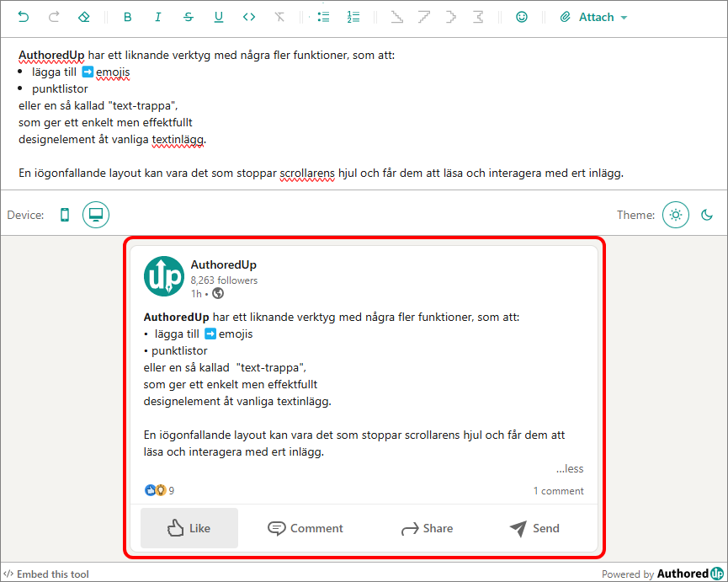The image size is (728, 582).
Task: Select the desktop device preview
Action: pyautogui.click(x=95, y=215)
